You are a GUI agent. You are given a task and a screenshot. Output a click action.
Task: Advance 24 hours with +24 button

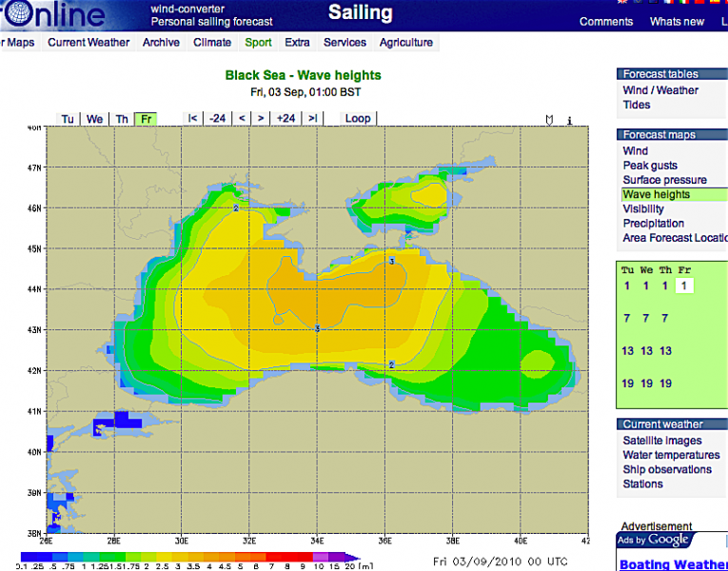click(285, 119)
